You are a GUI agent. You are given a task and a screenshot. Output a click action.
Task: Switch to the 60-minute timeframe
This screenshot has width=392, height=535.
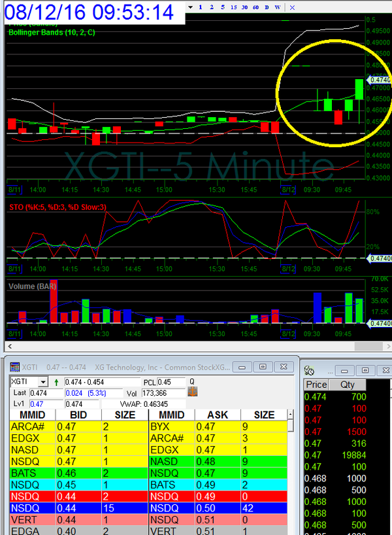click(x=255, y=7)
